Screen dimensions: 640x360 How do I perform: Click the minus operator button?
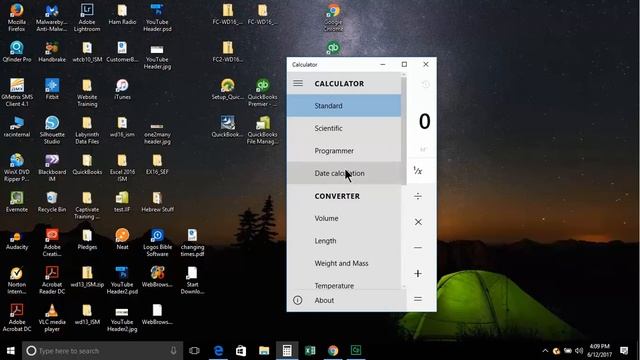pyautogui.click(x=418, y=247)
